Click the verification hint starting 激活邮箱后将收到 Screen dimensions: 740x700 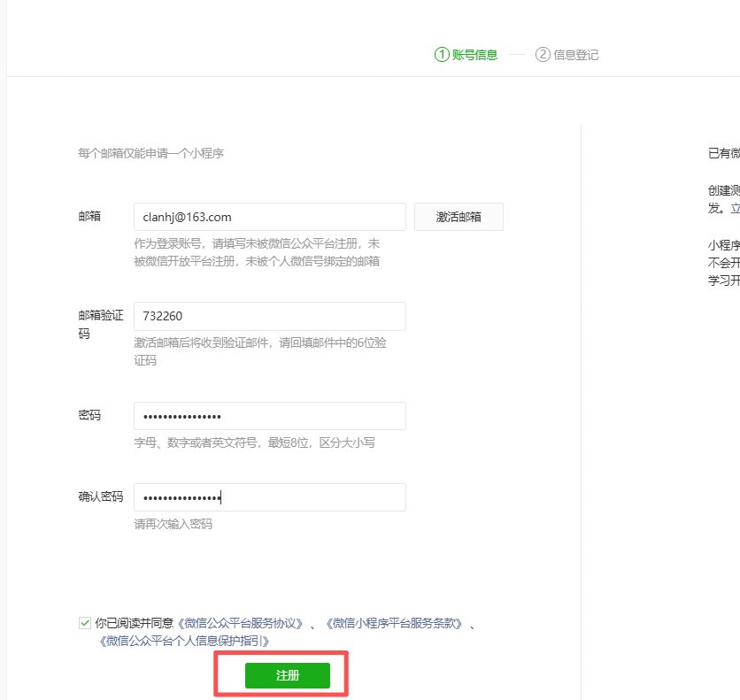point(260,351)
